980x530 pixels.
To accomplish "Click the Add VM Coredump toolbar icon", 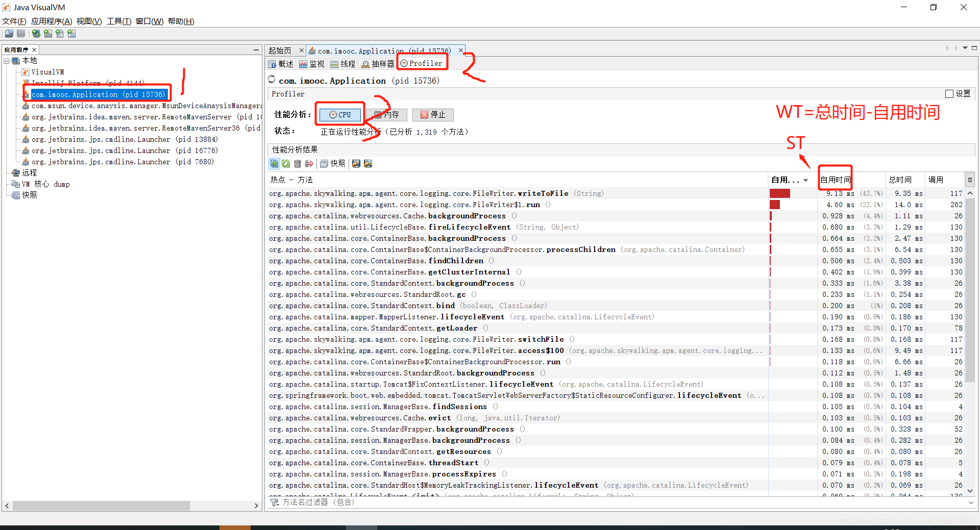I will pos(60,34).
